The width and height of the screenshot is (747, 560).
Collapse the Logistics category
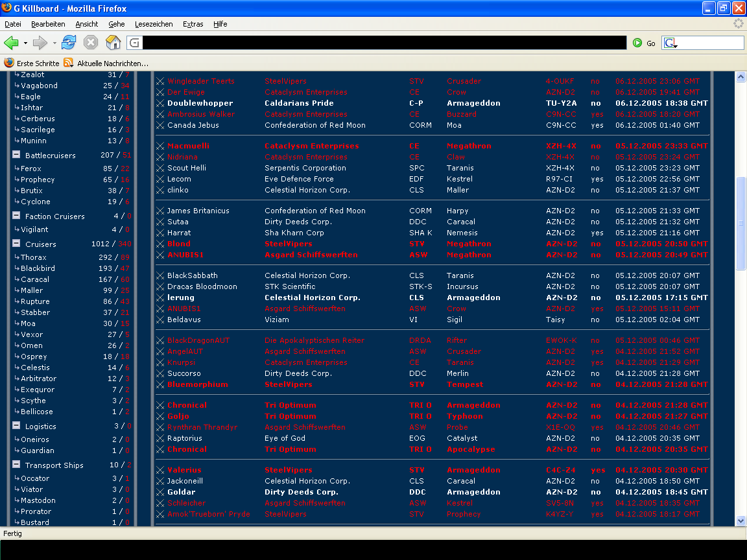(x=16, y=426)
